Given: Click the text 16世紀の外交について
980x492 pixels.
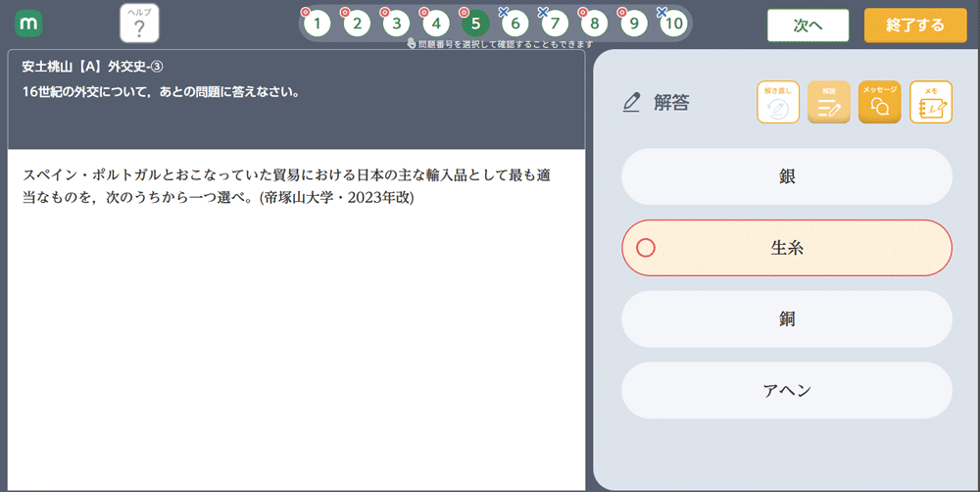Looking at the screenshot, I should pyautogui.click(x=85, y=92).
